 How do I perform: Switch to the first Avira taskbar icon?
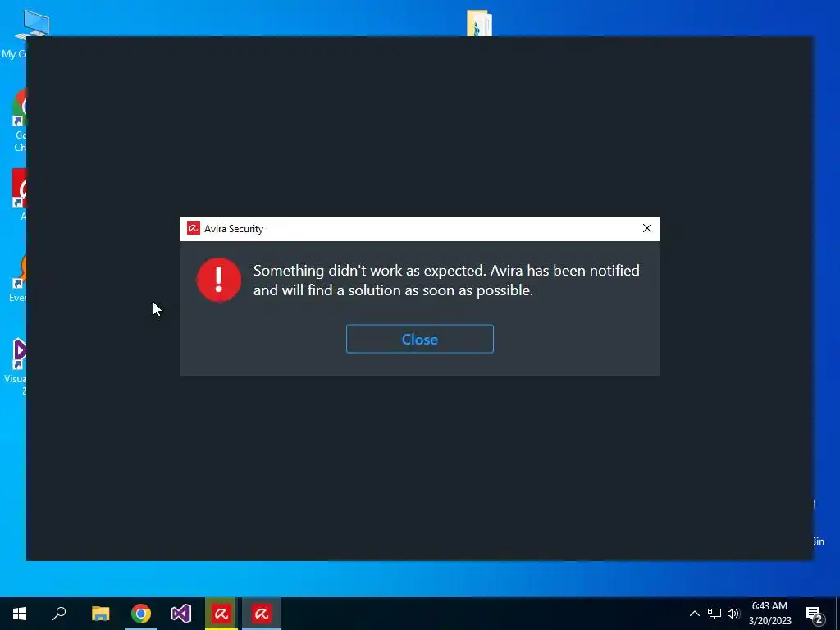coord(221,614)
